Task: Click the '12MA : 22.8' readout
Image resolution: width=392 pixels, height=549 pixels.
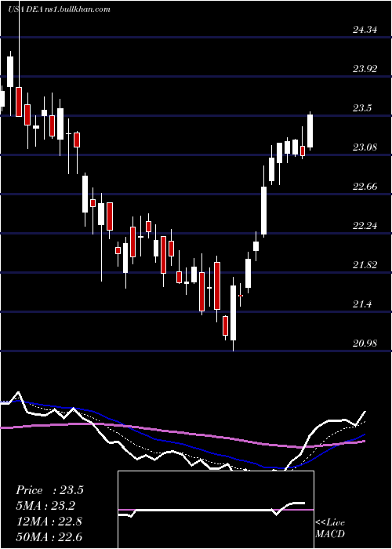Action: (49, 522)
